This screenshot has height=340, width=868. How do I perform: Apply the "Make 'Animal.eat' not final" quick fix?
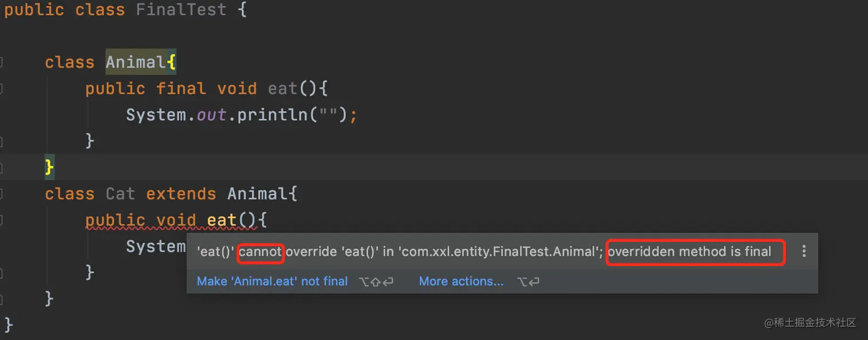tap(272, 281)
